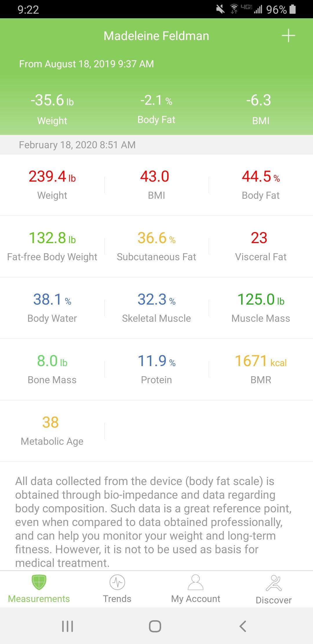Open the Trends heartbeat icon
Viewport: 313px width, 644px height.
coord(117,582)
